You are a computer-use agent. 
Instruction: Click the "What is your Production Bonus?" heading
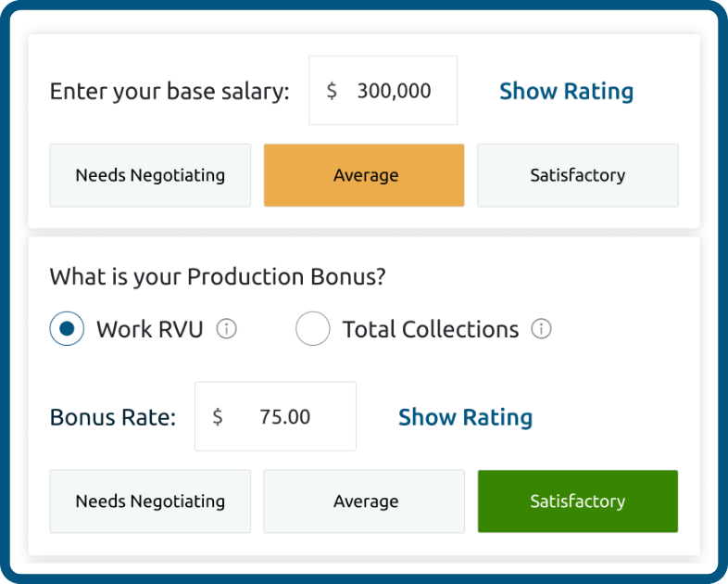217,276
